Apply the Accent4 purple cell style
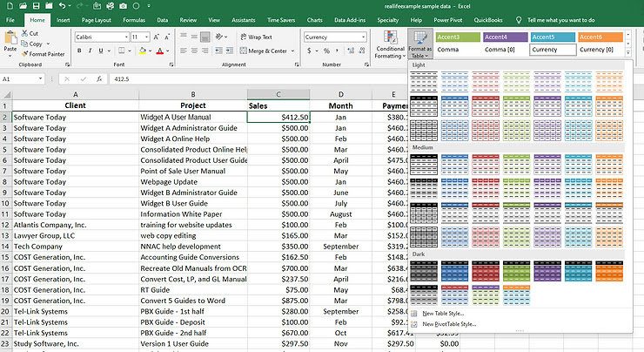The width and height of the screenshot is (644, 352). 505,37
